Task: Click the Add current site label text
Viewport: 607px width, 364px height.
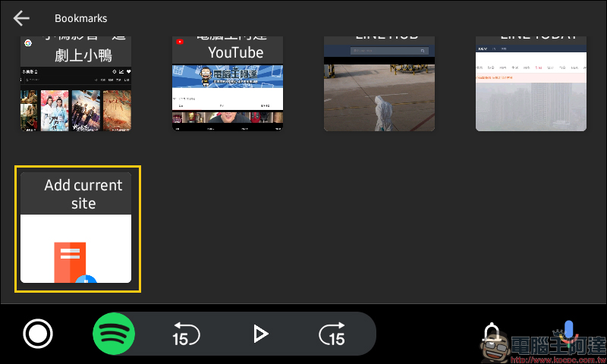Action: point(83,194)
